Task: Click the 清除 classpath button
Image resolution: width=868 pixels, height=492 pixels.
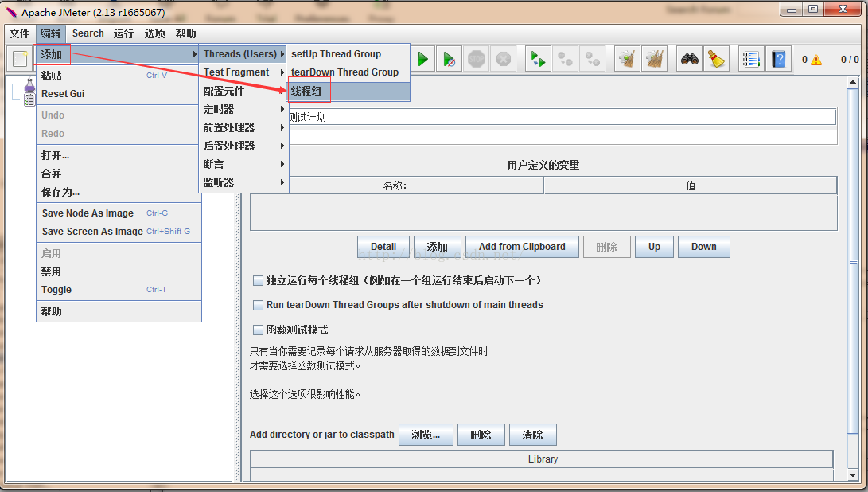Action: tap(532, 435)
